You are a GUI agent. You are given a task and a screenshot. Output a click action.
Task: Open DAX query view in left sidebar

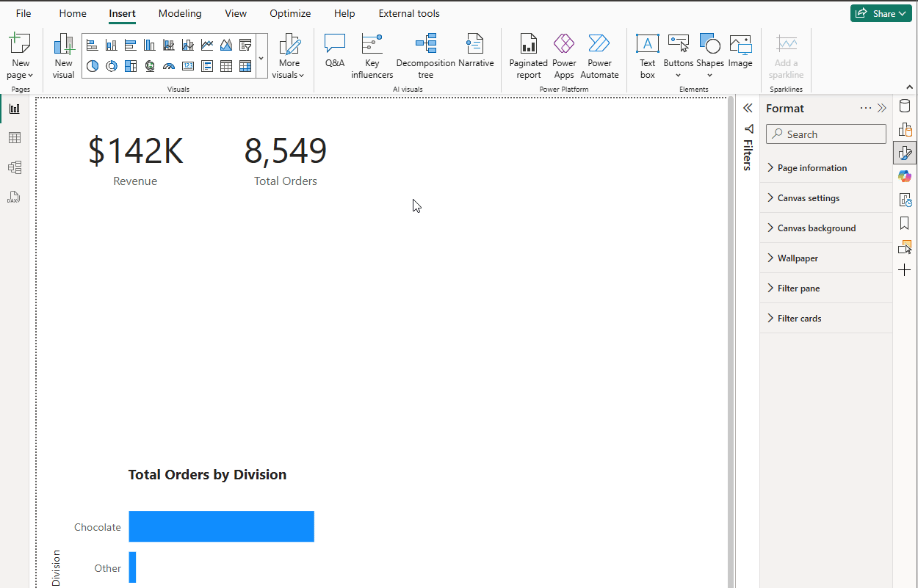coord(15,197)
